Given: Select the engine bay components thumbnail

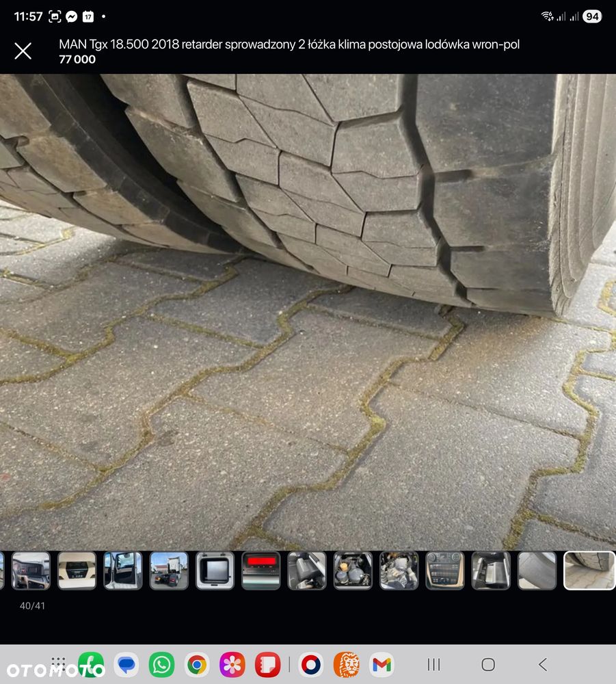Looking at the screenshot, I should pos(399,570).
